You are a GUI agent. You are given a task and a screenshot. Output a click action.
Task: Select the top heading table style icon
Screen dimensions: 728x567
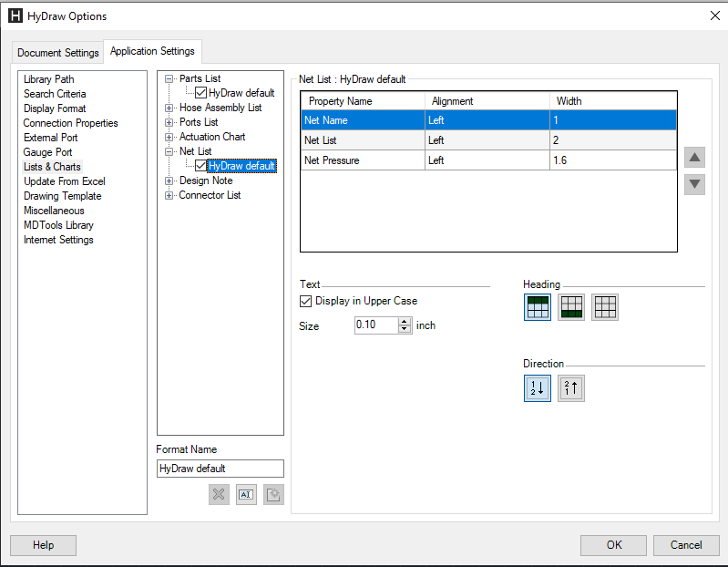[538, 307]
